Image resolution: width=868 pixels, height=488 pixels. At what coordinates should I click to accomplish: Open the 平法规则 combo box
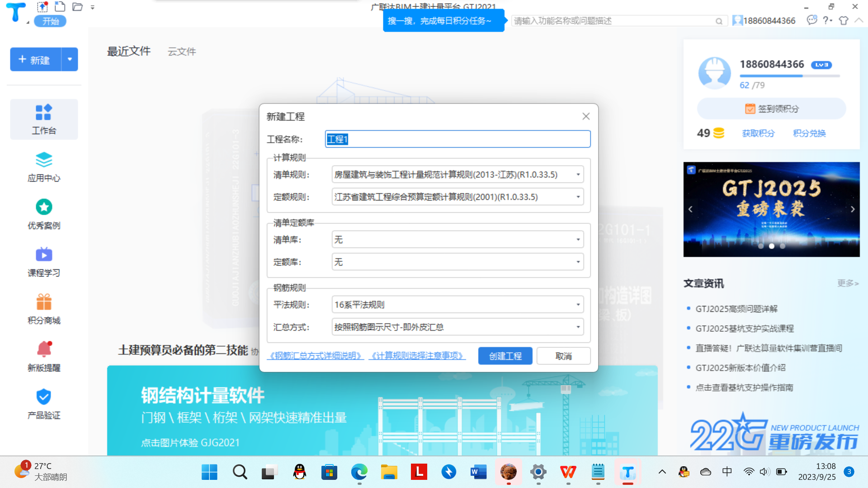click(x=458, y=305)
